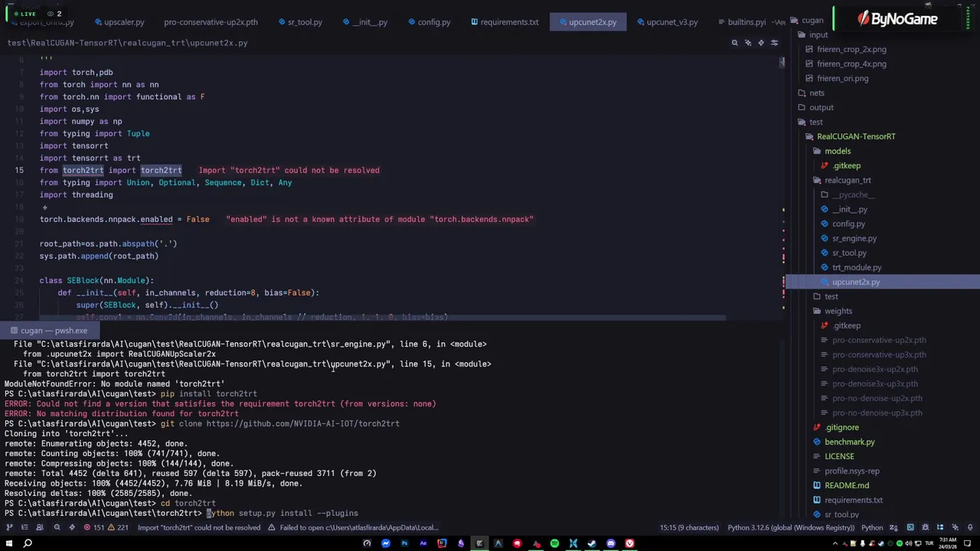Open Spotify from the Windows taskbar
The height and width of the screenshot is (551, 980).
554,543
